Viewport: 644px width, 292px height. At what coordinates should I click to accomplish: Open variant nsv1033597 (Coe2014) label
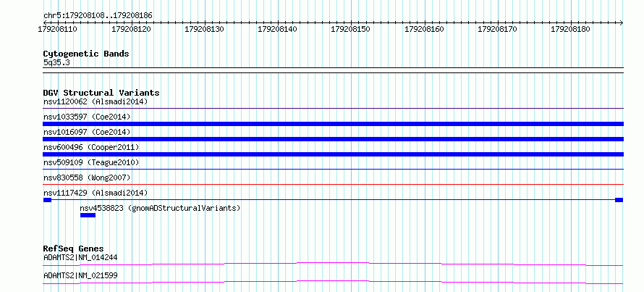tap(87, 117)
